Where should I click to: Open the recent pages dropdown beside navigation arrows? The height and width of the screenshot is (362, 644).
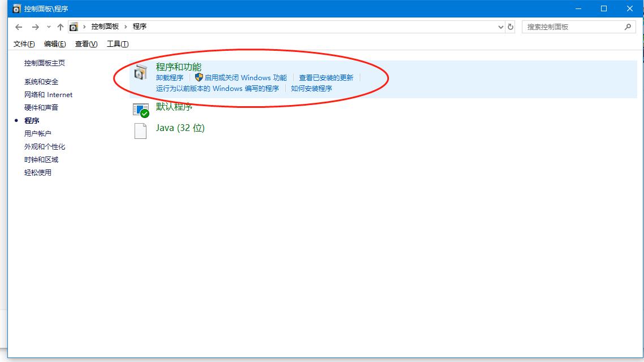click(49, 27)
